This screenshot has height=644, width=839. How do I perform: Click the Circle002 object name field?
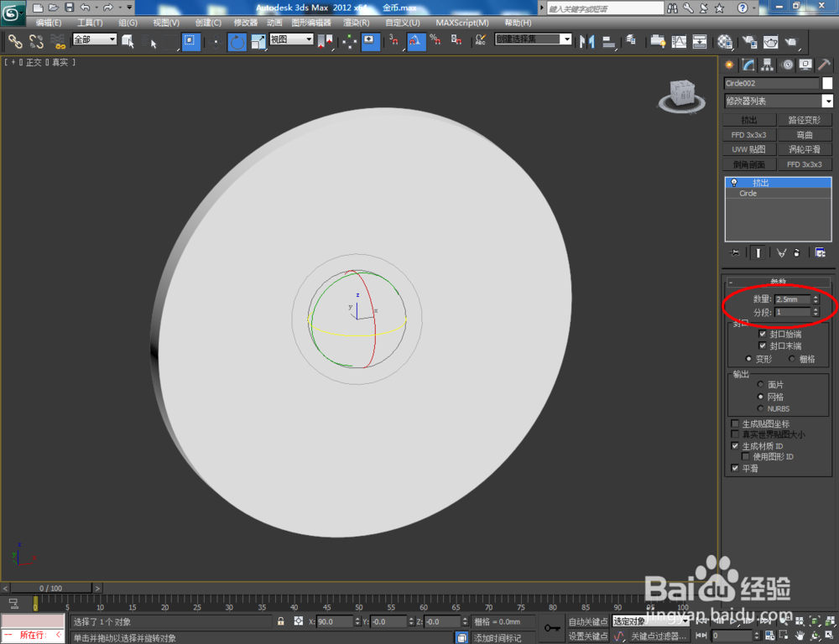[x=770, y=83]
